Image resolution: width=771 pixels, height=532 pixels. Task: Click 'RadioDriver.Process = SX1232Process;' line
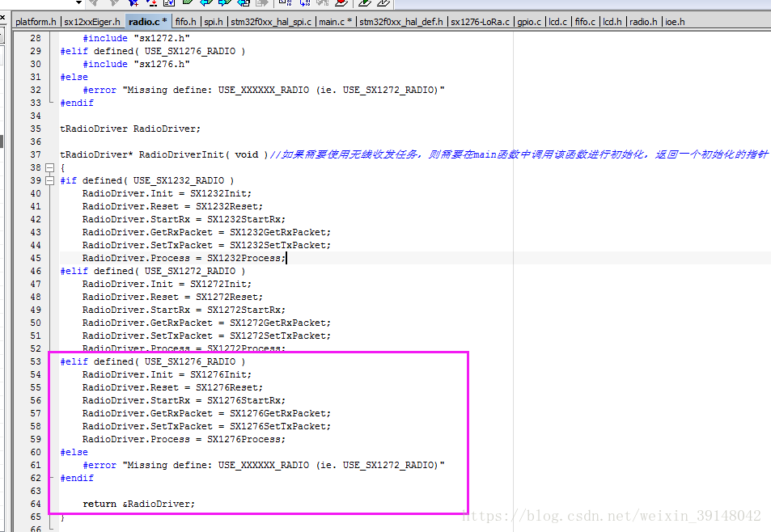184,258
